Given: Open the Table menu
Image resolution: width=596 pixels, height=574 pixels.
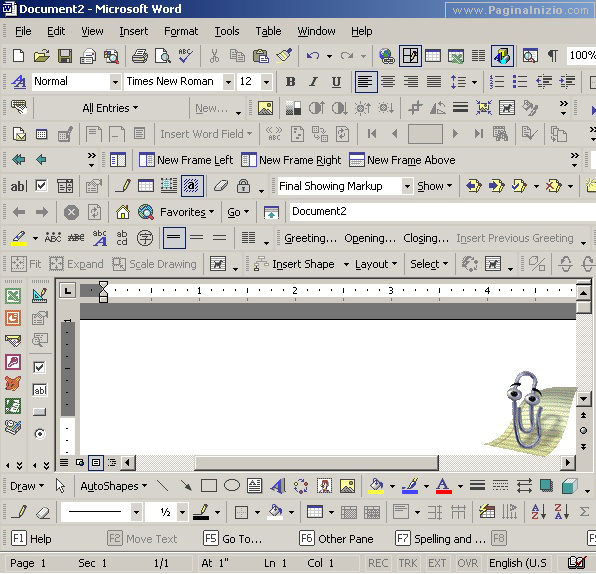Looking at the screenshot, I should coord(268,31).
